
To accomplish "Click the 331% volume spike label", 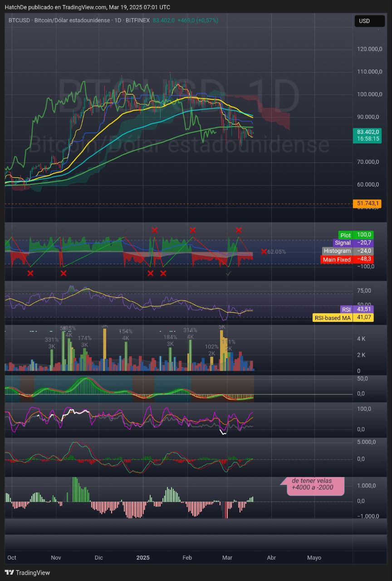I will pyautogui.click(x=52, y=340).
